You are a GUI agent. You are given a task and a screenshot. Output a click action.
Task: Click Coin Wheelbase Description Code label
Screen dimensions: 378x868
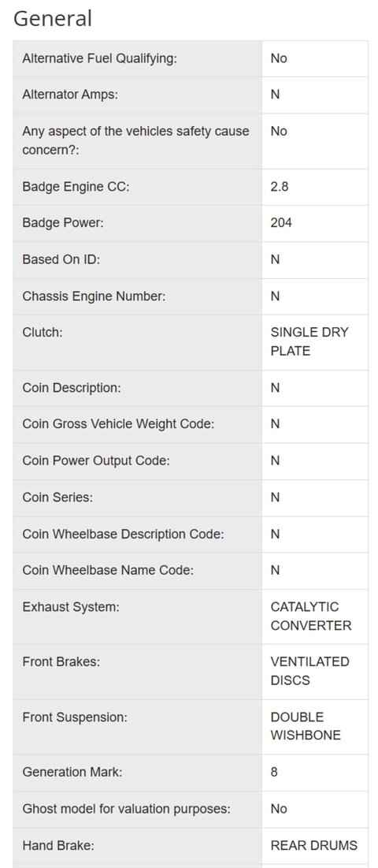click(123, 535)
